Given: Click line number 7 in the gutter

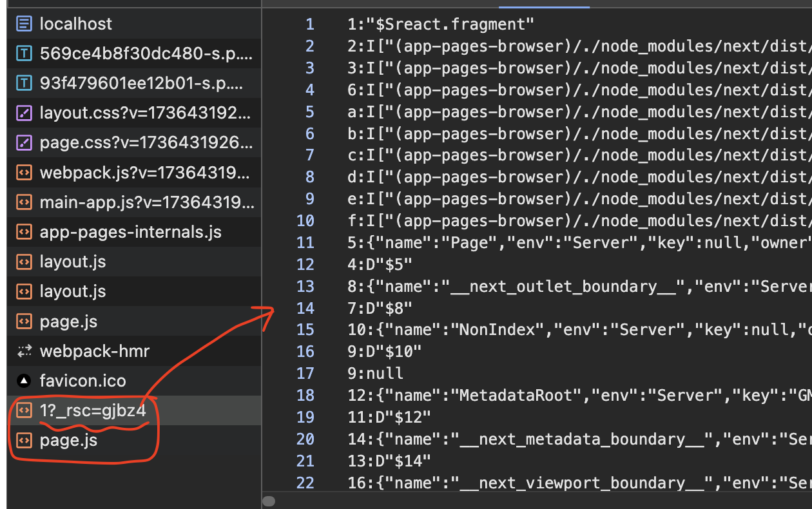Looking at the screenshot, I should (x=310, y=155).
